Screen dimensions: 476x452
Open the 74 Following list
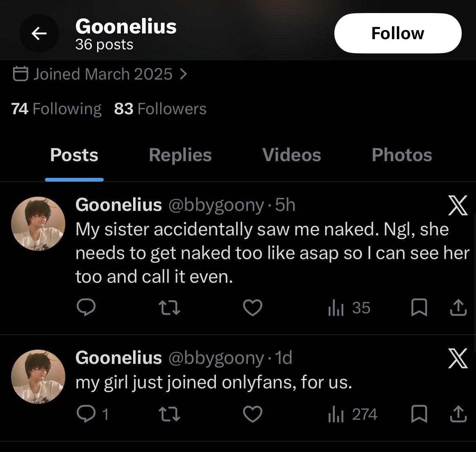[56, 109]
